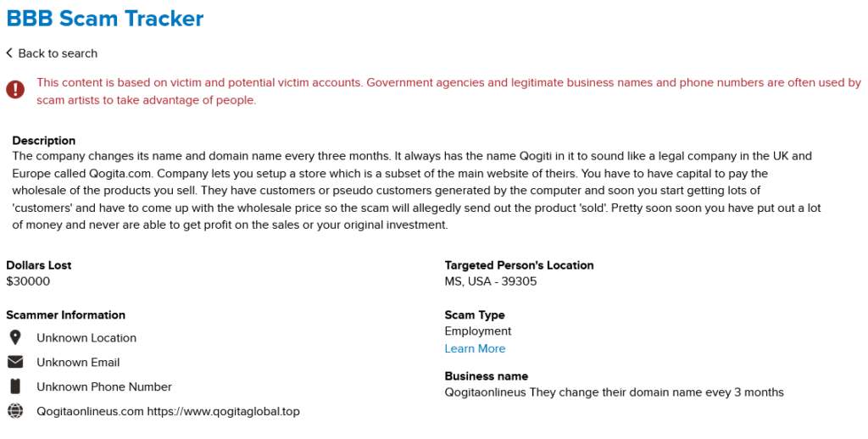The image size is (868, 439).
Task: Click the globe website icon
Action: [x=15, y=411]
